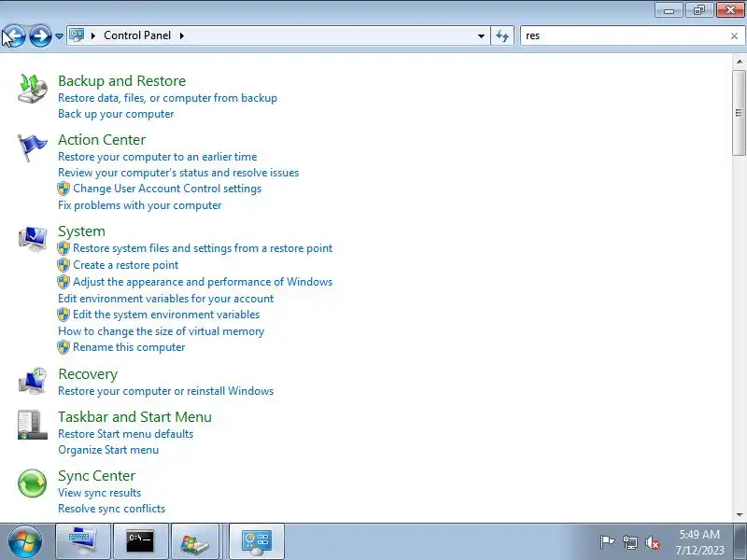Open Change User Account Control settings
747x560 pixels.
pos(167,189)
